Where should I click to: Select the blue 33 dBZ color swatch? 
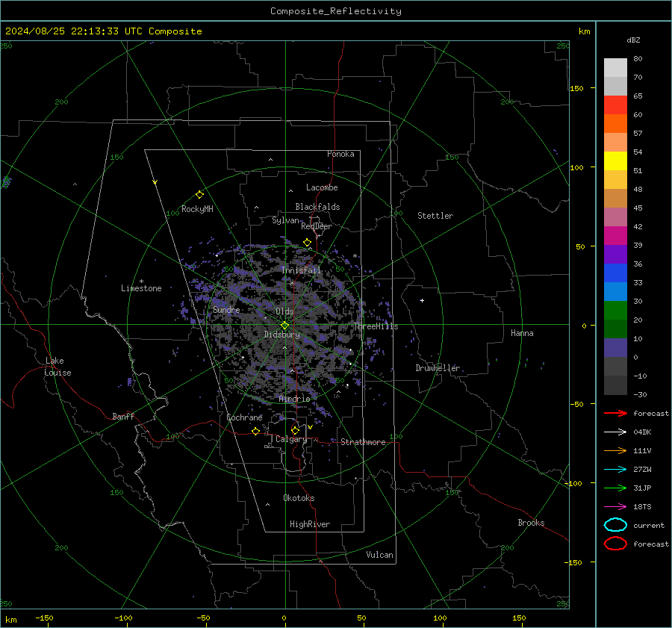click(615, 273)
